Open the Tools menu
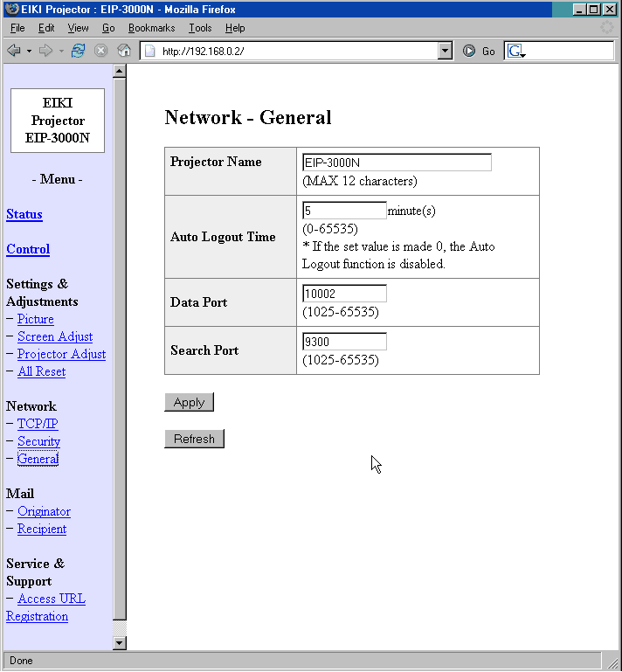Viewport: 622px width, 672px height. click(x=200, y=28)
